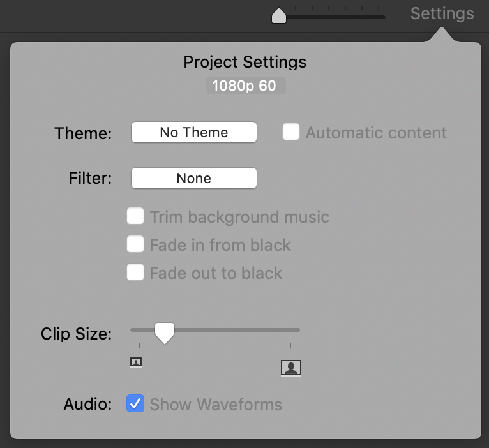Enable Automatic content checkbox

click(x=291, y=132)
